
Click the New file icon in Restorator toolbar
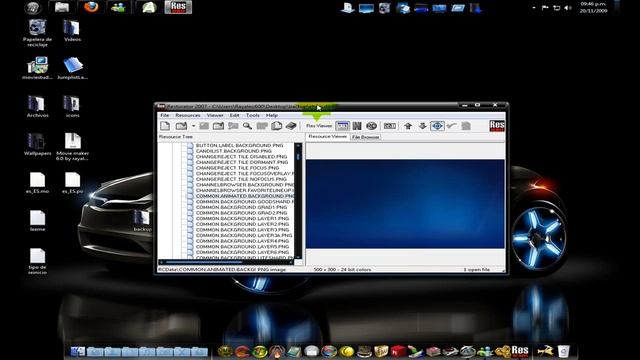(x=165, y=126)
